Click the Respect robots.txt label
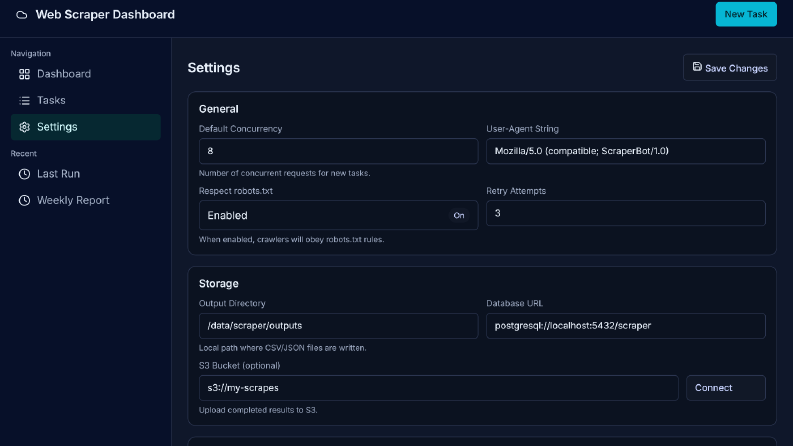The height and width of the screenshot is (446, 793). (236, 191)
